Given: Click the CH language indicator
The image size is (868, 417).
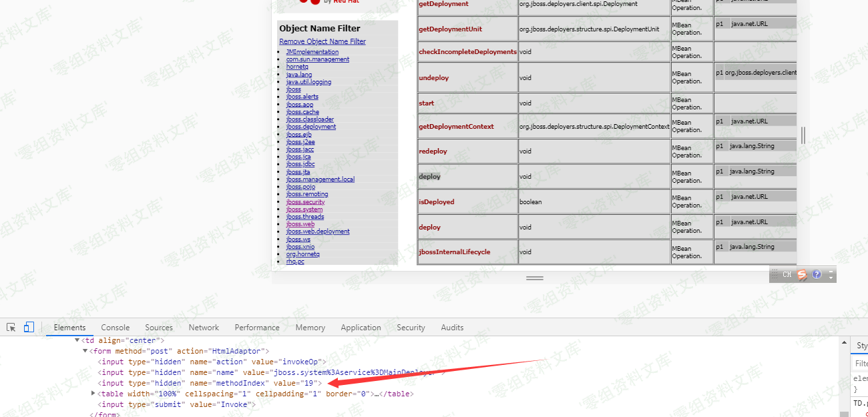Looking at the screenshot, I should point(787,274).
